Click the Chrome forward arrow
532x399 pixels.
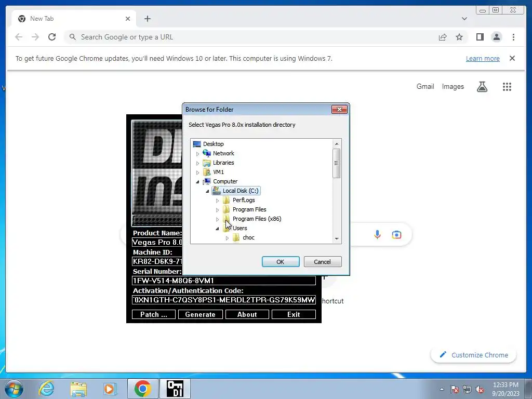[x=35, y=37]
